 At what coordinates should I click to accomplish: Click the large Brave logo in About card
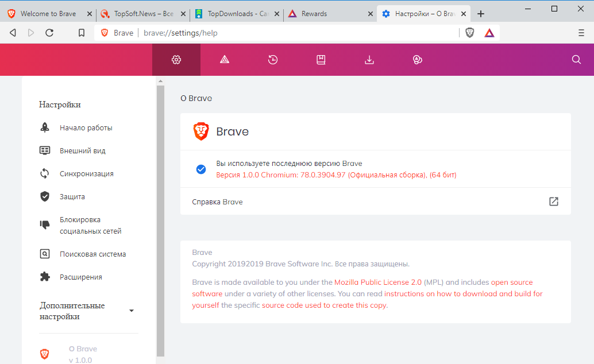pos(201,131)
